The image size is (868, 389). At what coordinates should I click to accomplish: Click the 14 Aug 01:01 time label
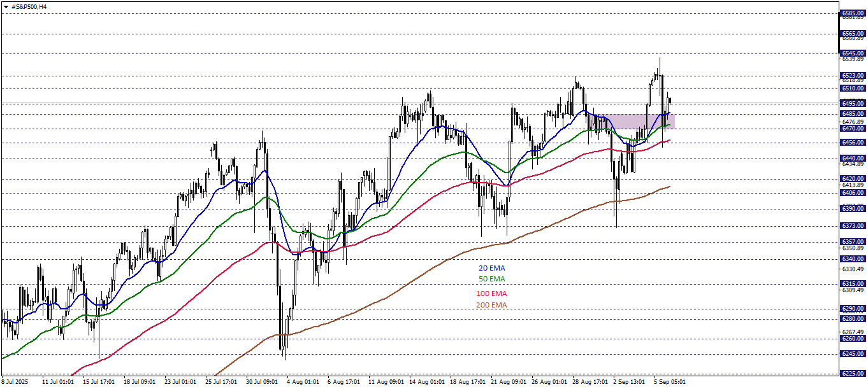click(426, 382)
